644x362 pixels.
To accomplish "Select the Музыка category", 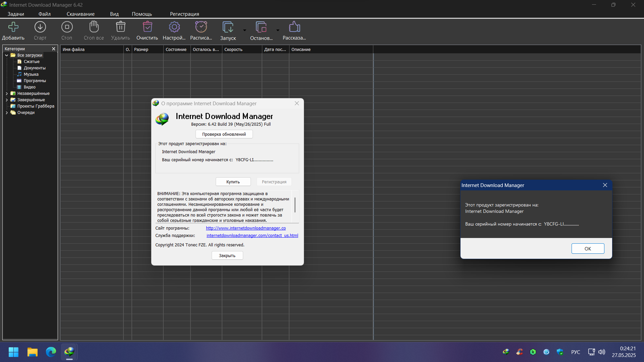I will [x=31, y=74].
